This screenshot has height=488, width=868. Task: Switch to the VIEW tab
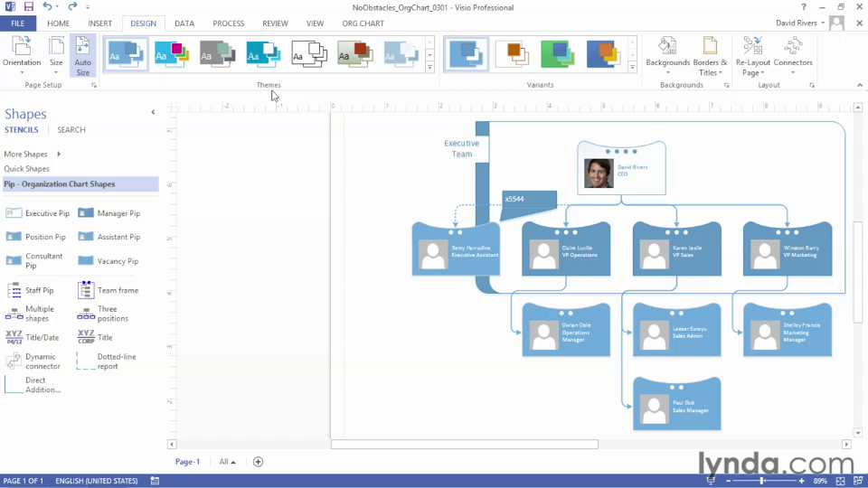click(x=315, y=23)
